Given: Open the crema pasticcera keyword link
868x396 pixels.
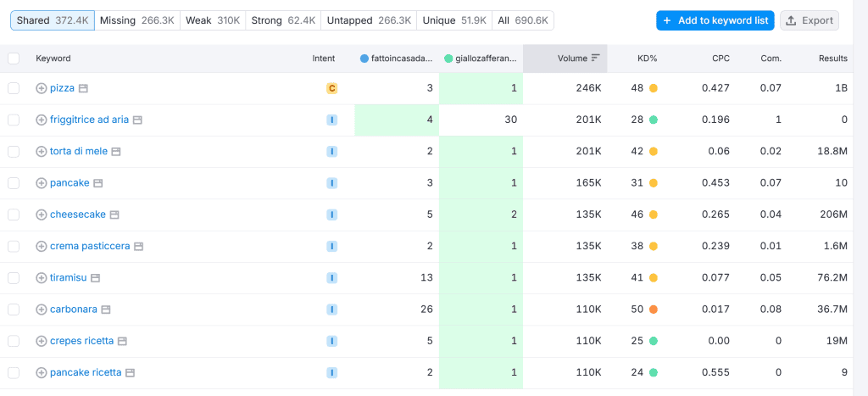Looking at the screenshot, I should (90, 246).
